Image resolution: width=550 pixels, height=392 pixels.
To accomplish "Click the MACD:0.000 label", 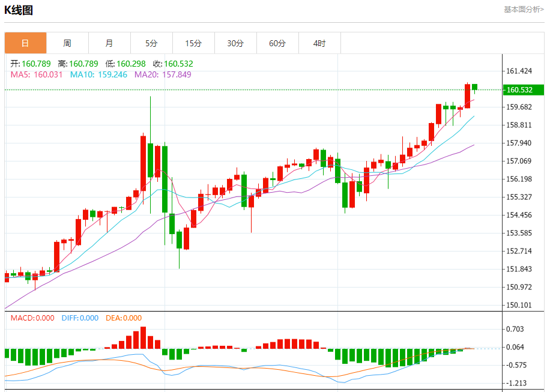I will tap(32, 318).
